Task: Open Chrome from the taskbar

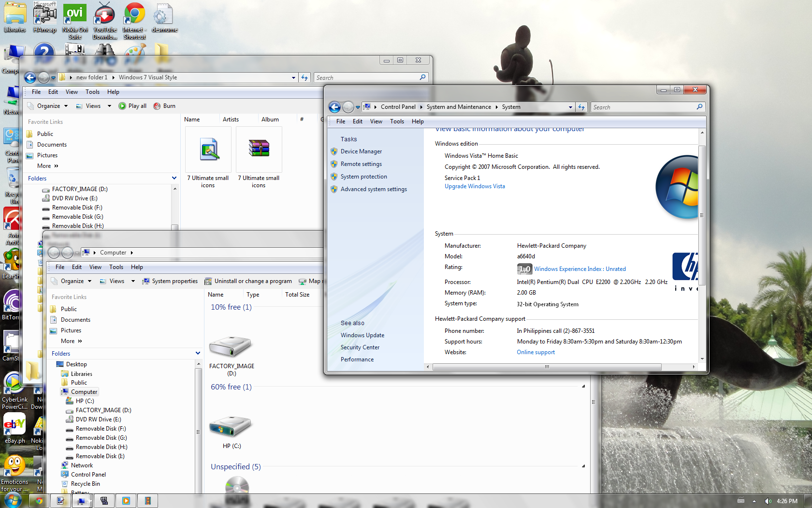Action: coord(39,501)
